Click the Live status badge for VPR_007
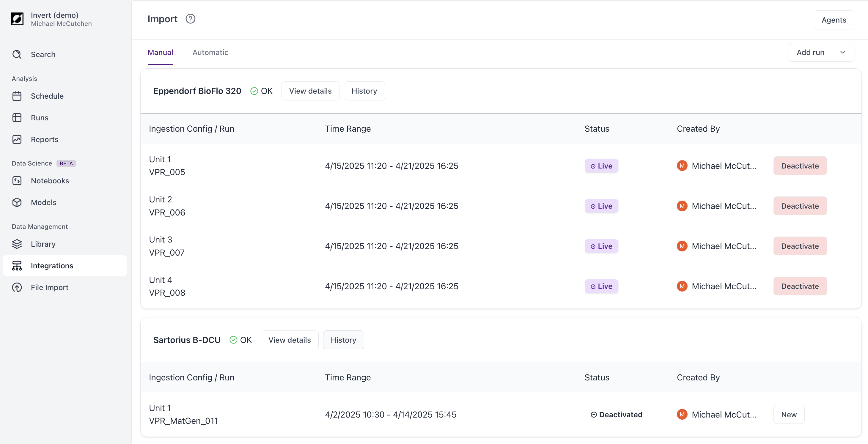The width and height of the screenshot is (868, 444). (601, 246)
